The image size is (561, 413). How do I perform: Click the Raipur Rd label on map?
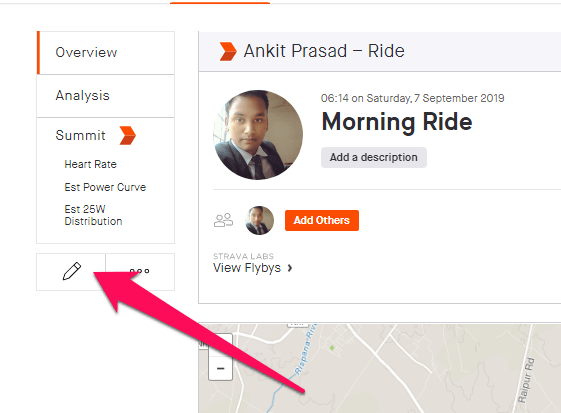pos(526,380)
